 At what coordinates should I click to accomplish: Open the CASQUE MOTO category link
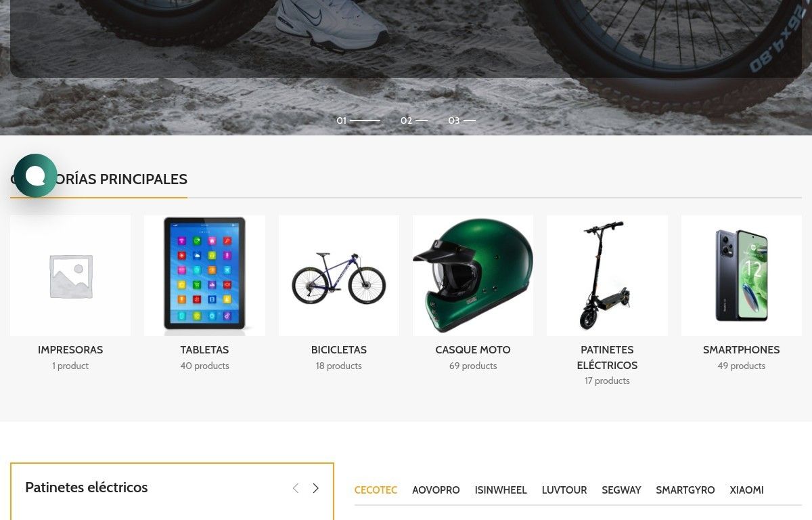[473, 350]
